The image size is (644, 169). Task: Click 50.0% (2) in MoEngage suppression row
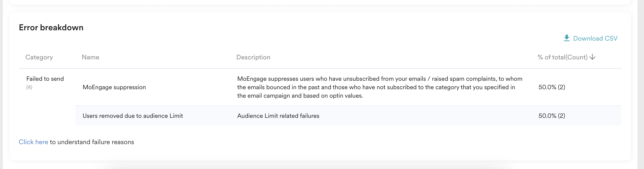(x=552, y=87)
